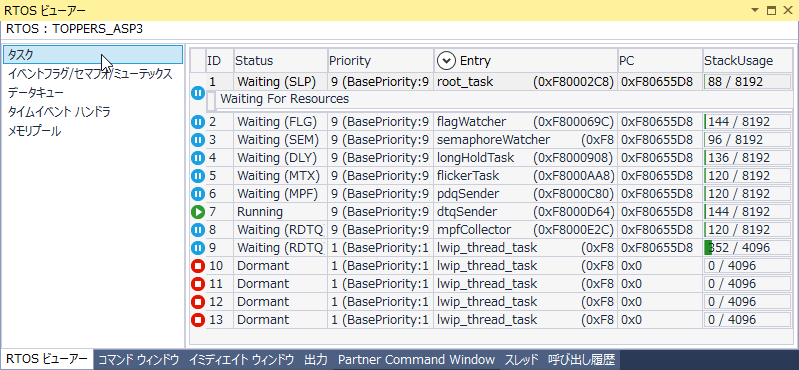Click the 88 / 8192 stack usage bar
The height and width of the screenshot is (370, 799).
click(748, 82)
